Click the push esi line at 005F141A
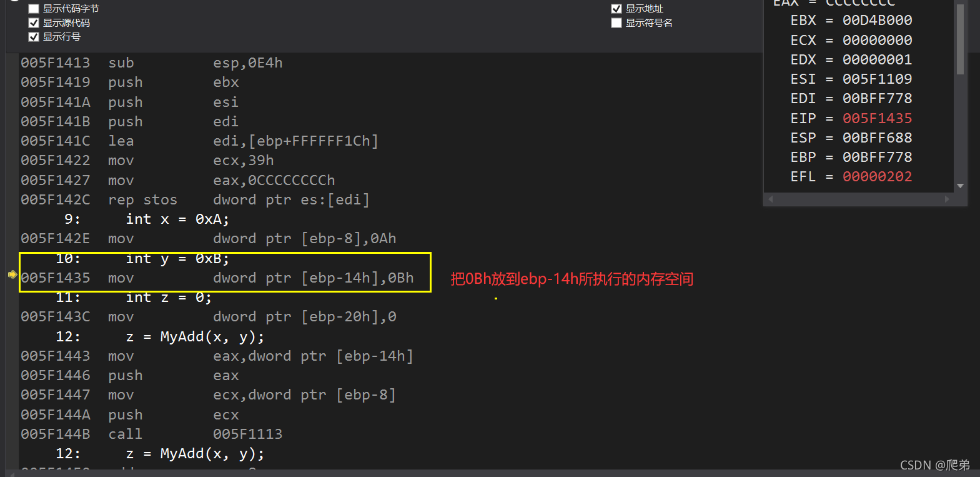This screenshot has height=477, width=980. [x=130, y=103]
